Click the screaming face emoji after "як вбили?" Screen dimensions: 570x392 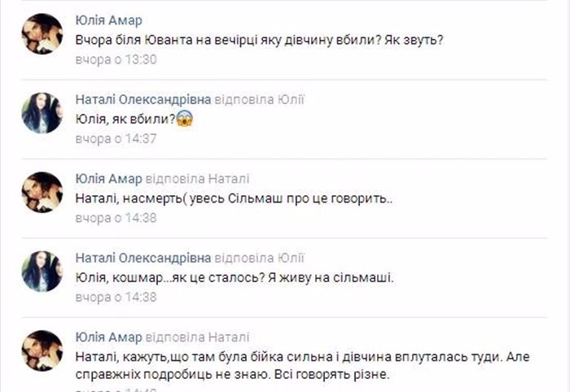click(x=185, y=119)
